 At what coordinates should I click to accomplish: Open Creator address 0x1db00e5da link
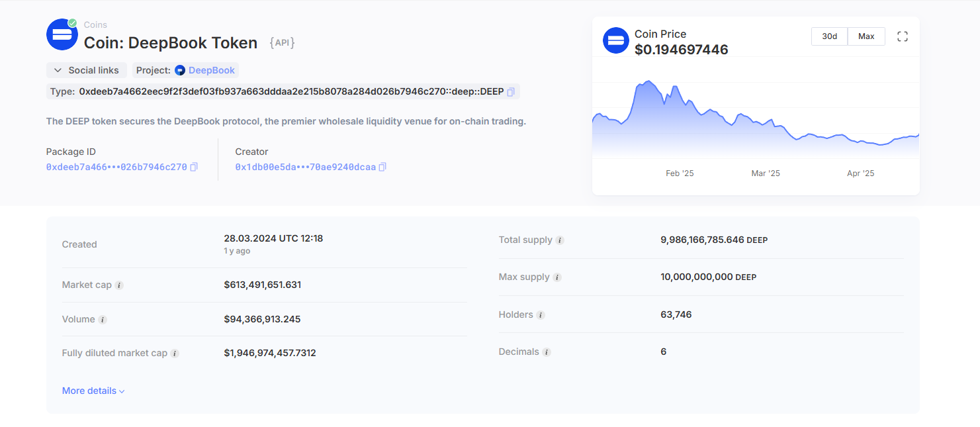[306, 167]
